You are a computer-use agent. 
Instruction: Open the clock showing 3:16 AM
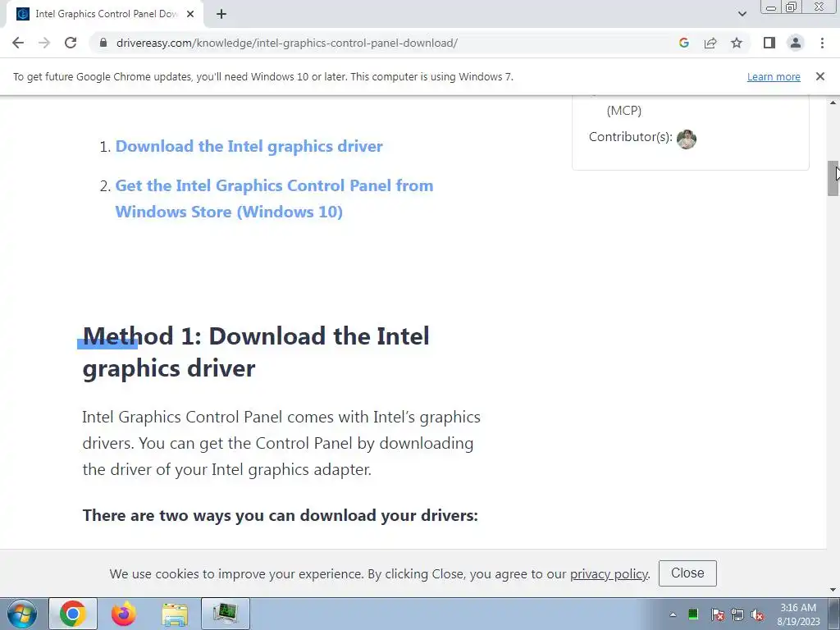coord(798,614)
